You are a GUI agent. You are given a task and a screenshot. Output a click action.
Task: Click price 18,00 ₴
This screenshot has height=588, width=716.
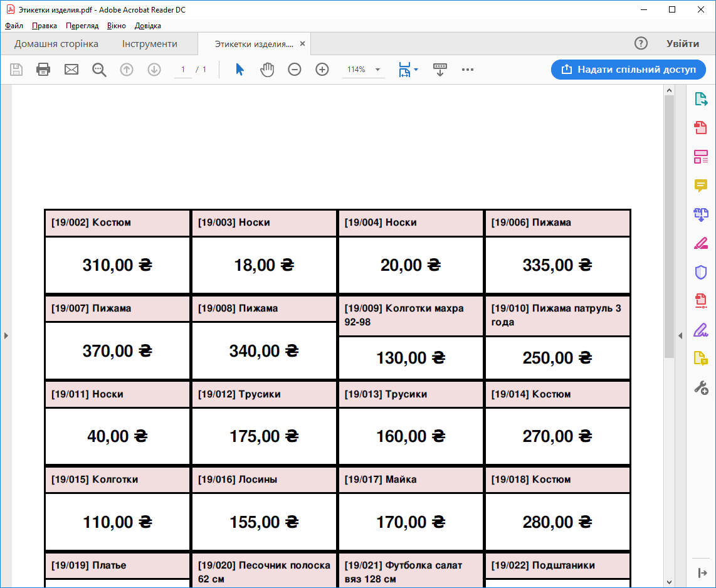pyautogui.click(x=264, y=265)
